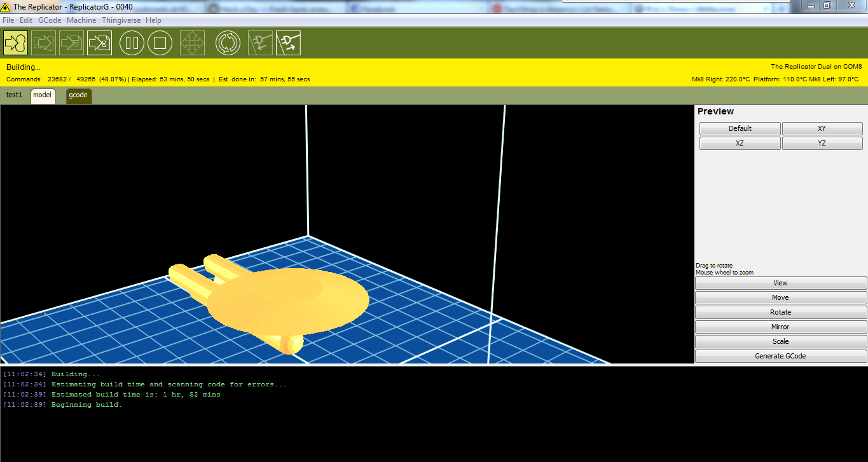Viewport: 868px width, 462px height.
Task: Click the disconnect machine plug icon
Action: click(x=288, y=43)
